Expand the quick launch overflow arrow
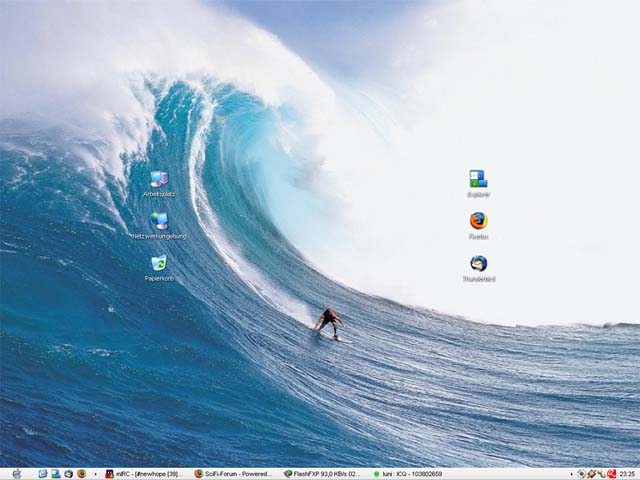This screenshot has height=480, width=640. tap(96, 474)
